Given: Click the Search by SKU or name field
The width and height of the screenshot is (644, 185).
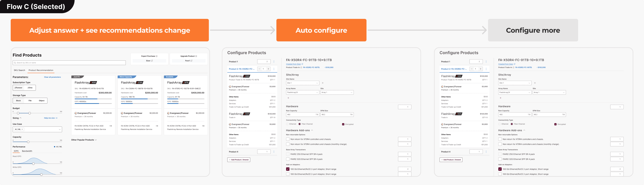Looking at the screenshot, I should pos(69,63).
